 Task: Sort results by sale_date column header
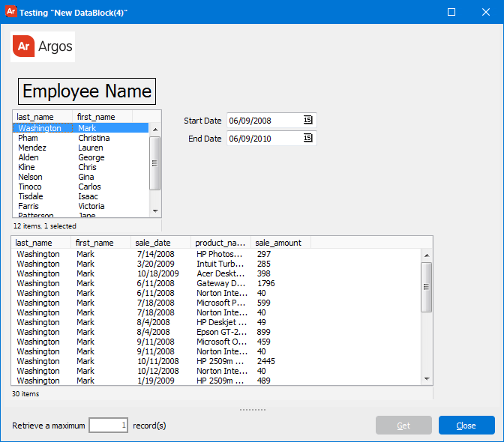[x=160, y=243]
